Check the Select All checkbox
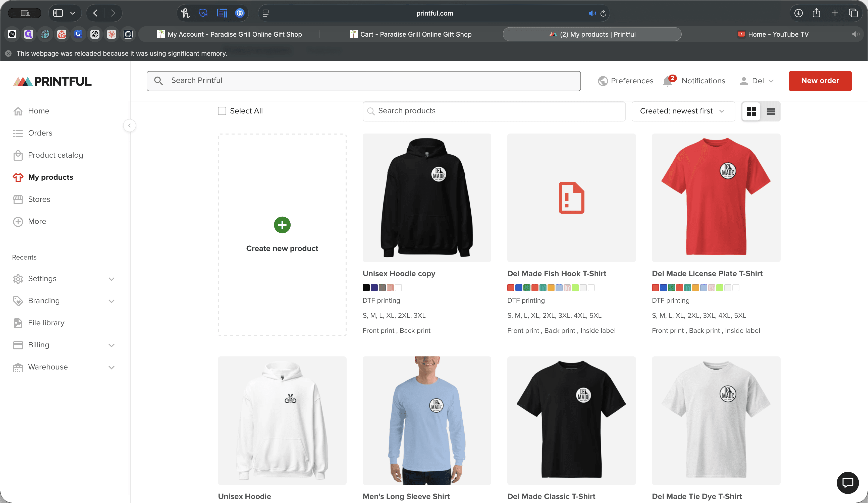The height and width of the screenshot is (503, 868). (222, 111)
